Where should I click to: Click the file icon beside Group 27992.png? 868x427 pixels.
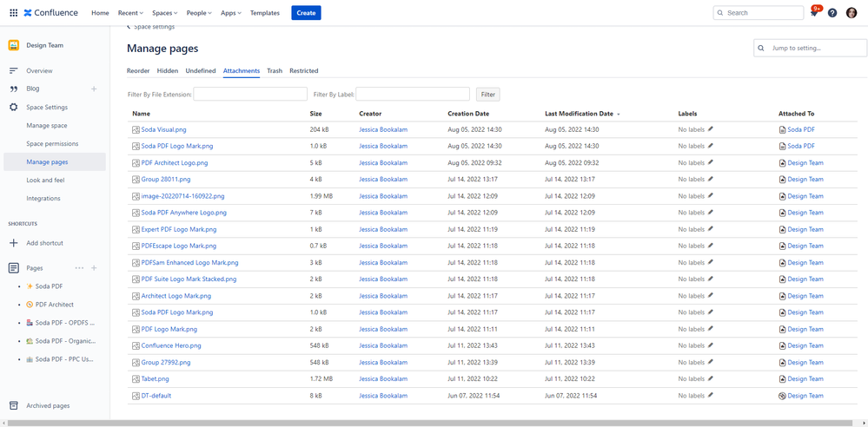(x=136, y=362)
